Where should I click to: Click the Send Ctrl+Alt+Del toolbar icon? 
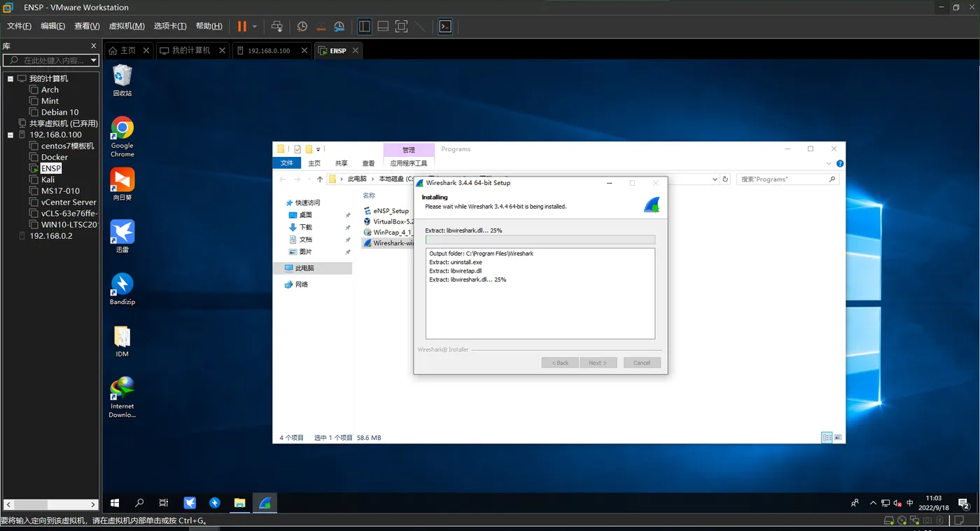tap(277, 27)
